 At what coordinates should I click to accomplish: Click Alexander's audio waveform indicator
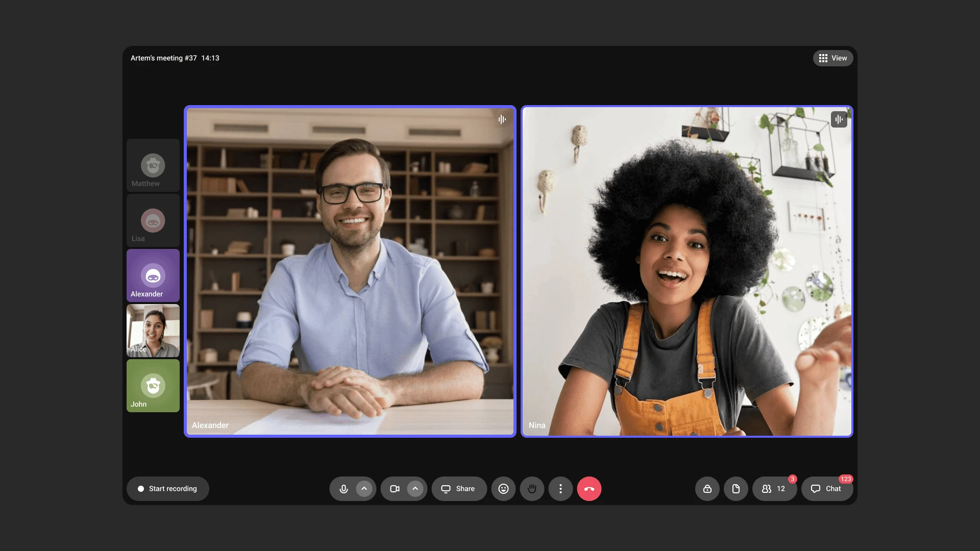[502, 119]
